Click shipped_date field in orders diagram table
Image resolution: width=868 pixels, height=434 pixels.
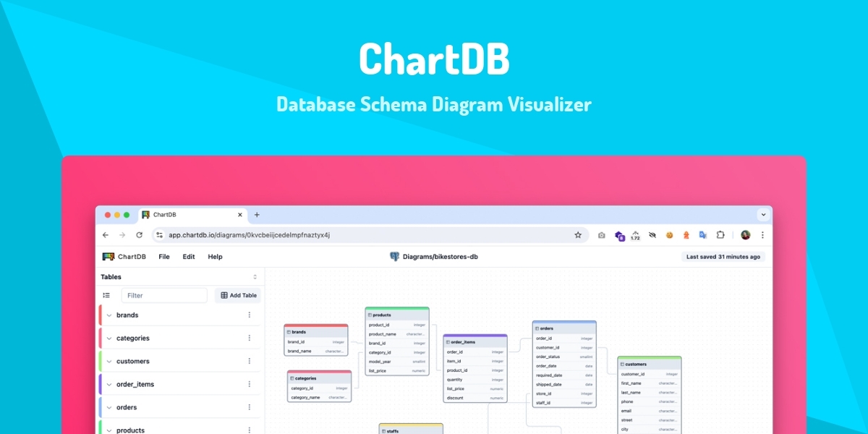point(564,384)
